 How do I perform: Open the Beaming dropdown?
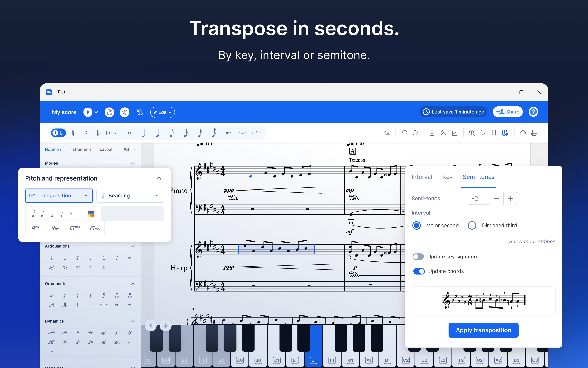tap(130, 196)
